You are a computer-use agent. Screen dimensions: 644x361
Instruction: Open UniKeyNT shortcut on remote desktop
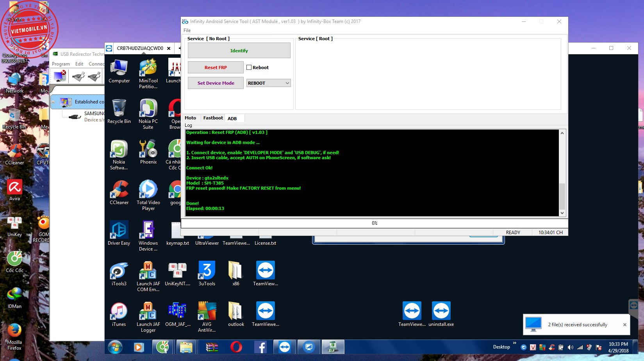point(178,274)
